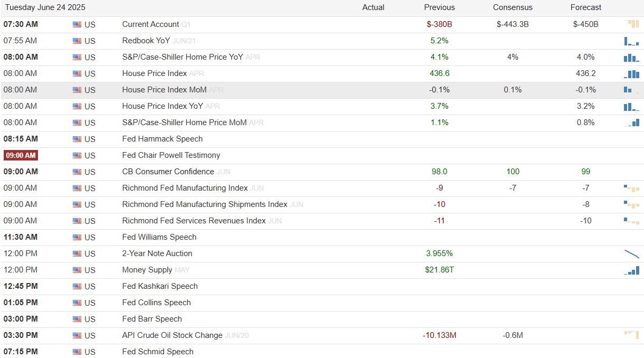
Task: Click the previous value $21.86T
Action: coord(439,270)
